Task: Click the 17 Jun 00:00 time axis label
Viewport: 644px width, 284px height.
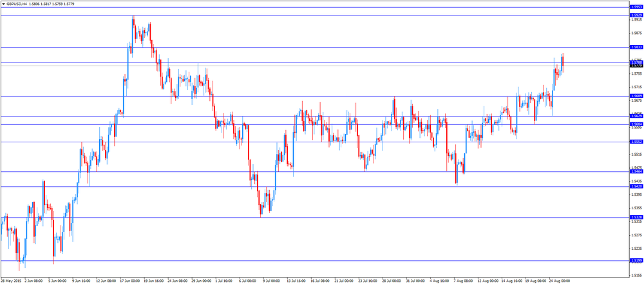Action: (x=130, y=281)
